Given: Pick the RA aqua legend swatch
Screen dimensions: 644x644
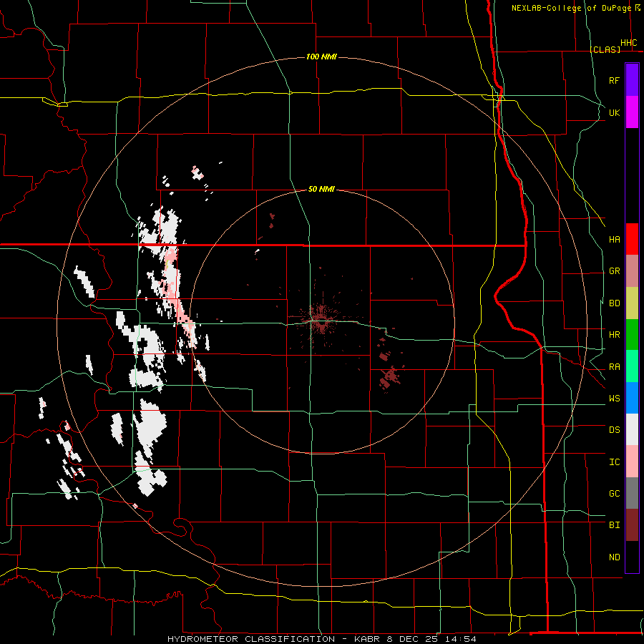Looking at the screenshot, I should (632, 366).
